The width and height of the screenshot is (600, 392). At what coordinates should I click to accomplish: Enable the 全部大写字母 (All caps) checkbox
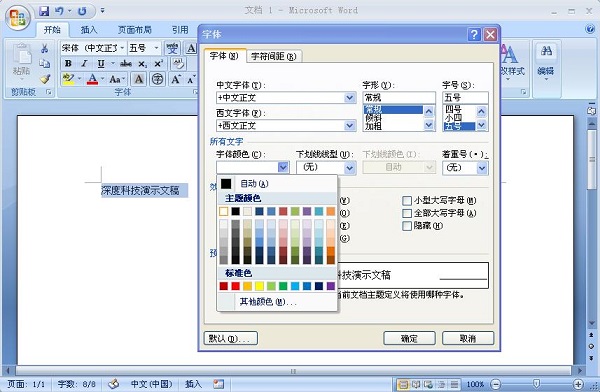tap(407, 213)
